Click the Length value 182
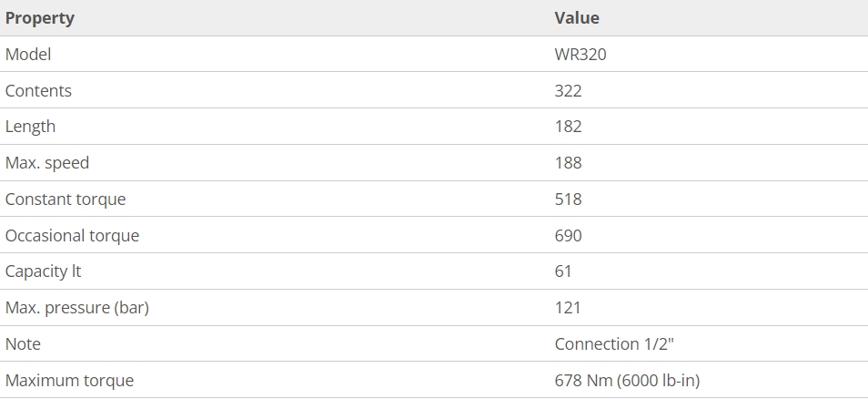This screenshot has height=399, width=868. [568, 127]
